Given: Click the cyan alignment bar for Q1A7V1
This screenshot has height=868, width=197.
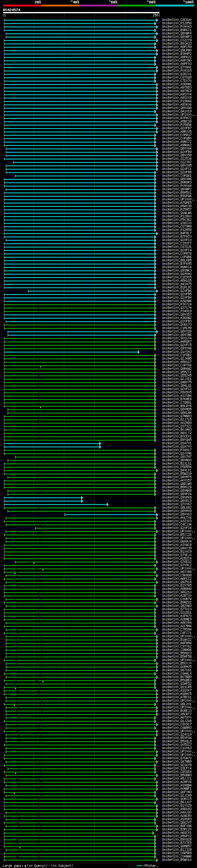Looking at the screenshot, I should click(x=52, y=443).
